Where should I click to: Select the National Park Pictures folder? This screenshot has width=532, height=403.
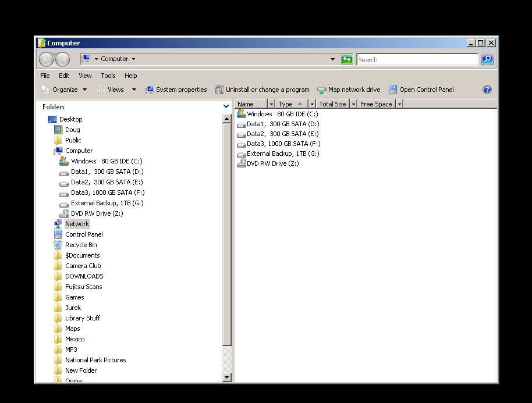tap(95, 360)
